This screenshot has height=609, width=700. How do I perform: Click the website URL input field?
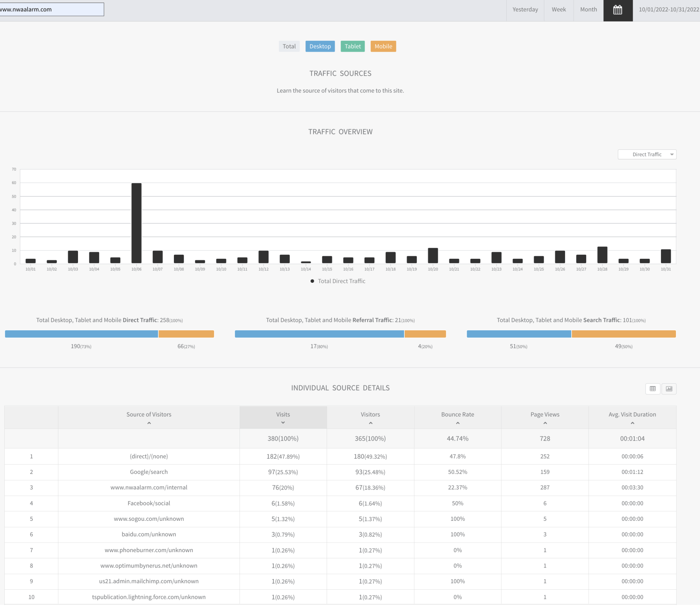coord(51,9)
